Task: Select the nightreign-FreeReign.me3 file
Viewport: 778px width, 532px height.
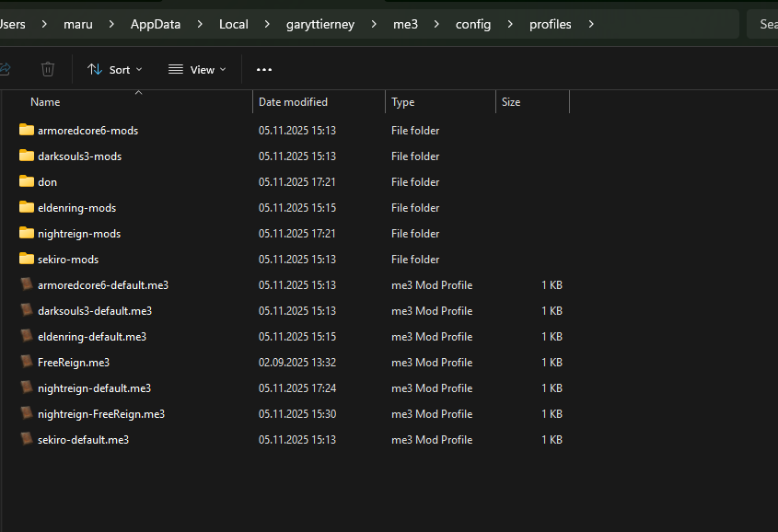Action: [100, 413]
